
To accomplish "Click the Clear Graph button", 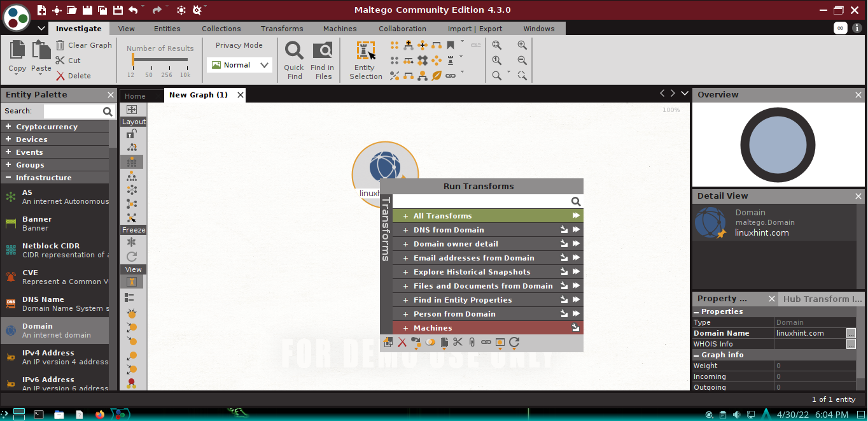I will (x=83, y=45).
